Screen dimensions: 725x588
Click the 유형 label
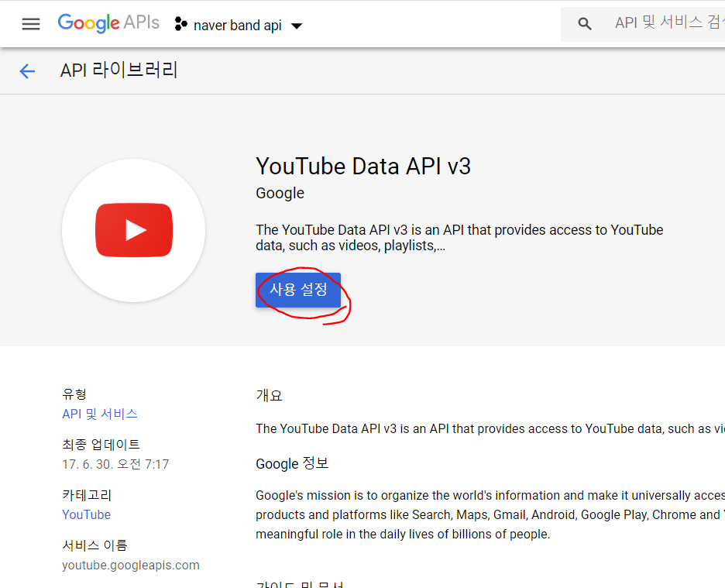coord(74,394)
